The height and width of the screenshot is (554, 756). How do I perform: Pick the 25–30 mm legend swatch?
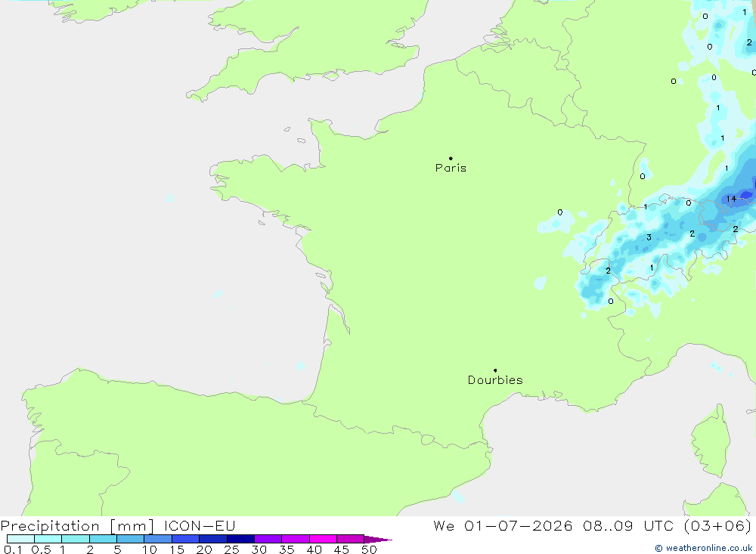coord(240,539)
